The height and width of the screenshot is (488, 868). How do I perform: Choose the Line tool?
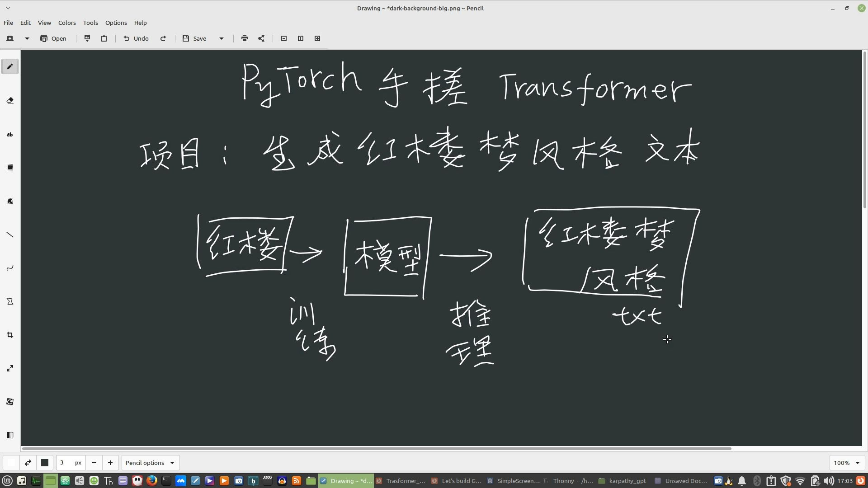(10, 235)
